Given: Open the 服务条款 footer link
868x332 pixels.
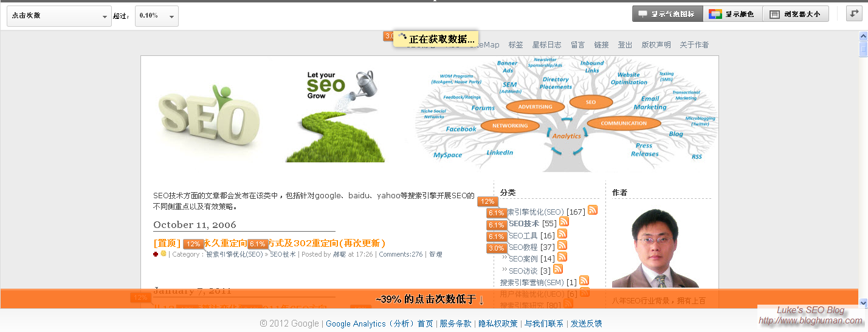Looking at the screenshot, I should [x=456, y=324].
